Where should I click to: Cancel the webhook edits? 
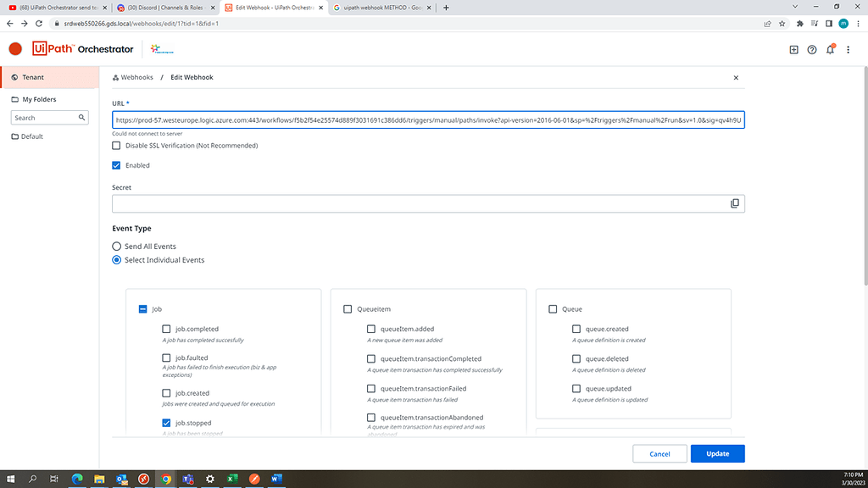tap(659, 453)
